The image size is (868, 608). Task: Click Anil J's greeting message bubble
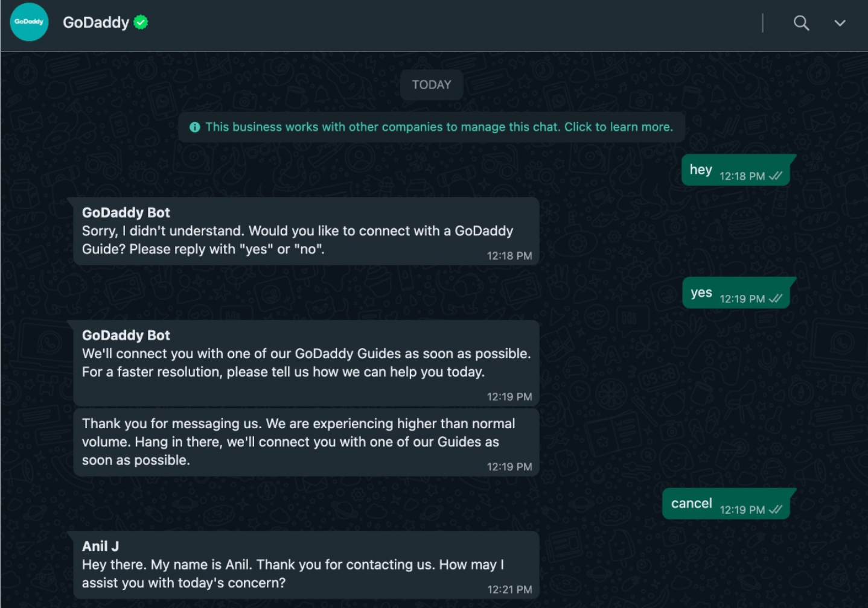(x=307, y=565)
